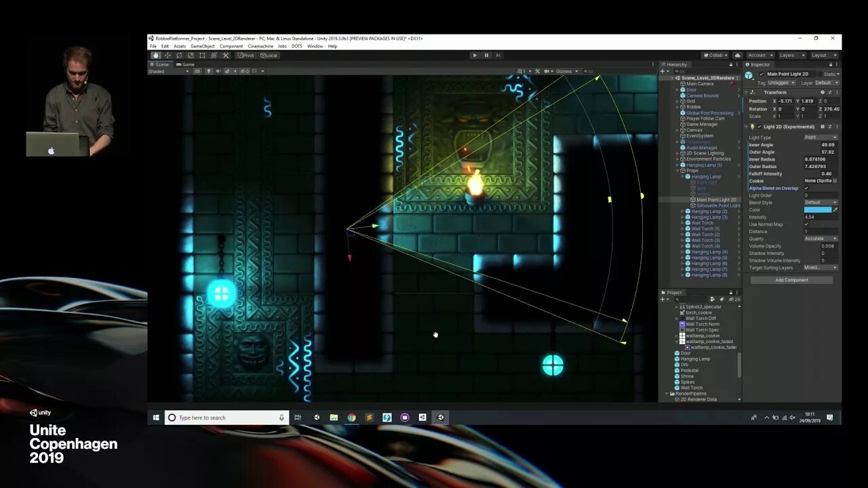Open Account dropdown
Image resolution: width=868 pixels, height=488 pixels.
tap(759, 56)
